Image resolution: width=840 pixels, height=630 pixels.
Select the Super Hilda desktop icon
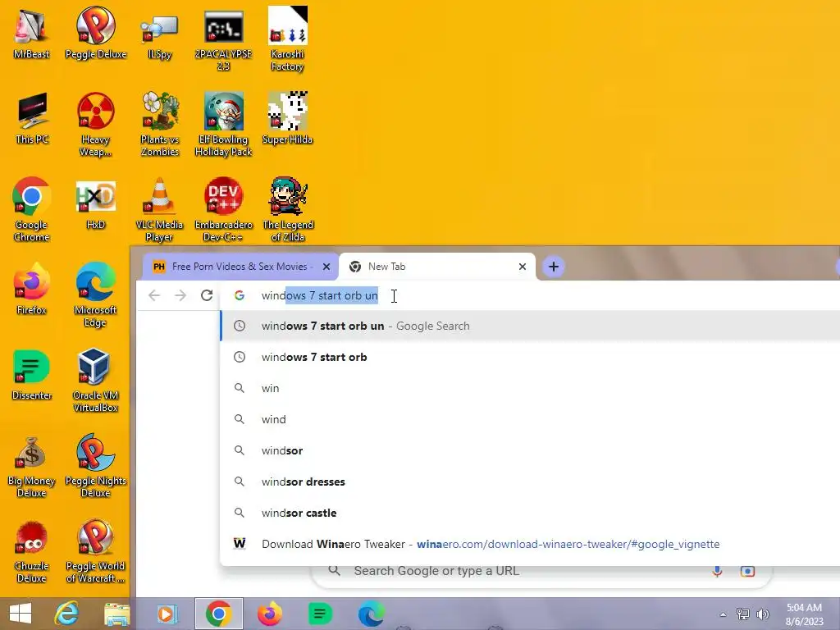[288, 118]
